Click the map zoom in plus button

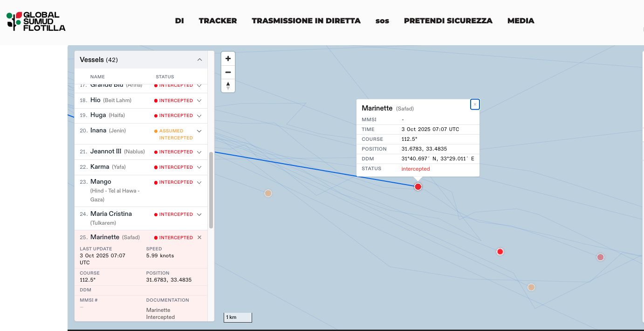tap(228, 59)
